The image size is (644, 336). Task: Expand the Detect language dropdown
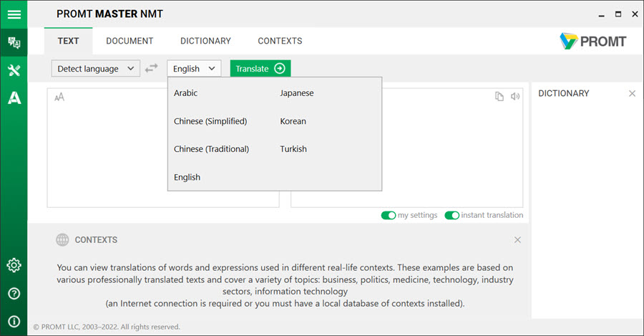click(x=96, y=69)
